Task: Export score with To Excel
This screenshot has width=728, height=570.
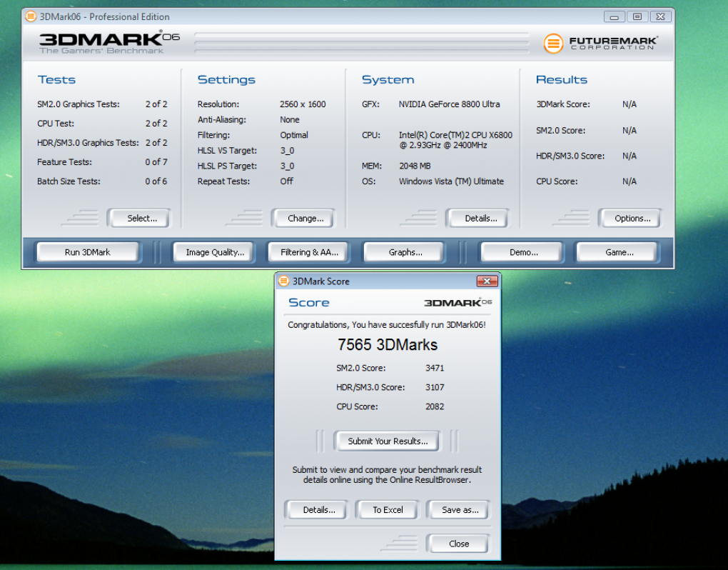Action: click(388, 509)
